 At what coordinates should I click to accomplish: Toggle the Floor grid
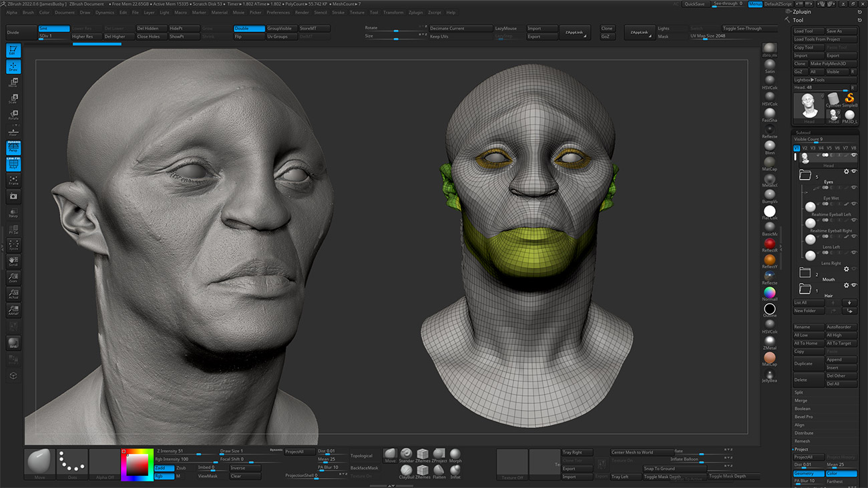(x=13, y=132)
